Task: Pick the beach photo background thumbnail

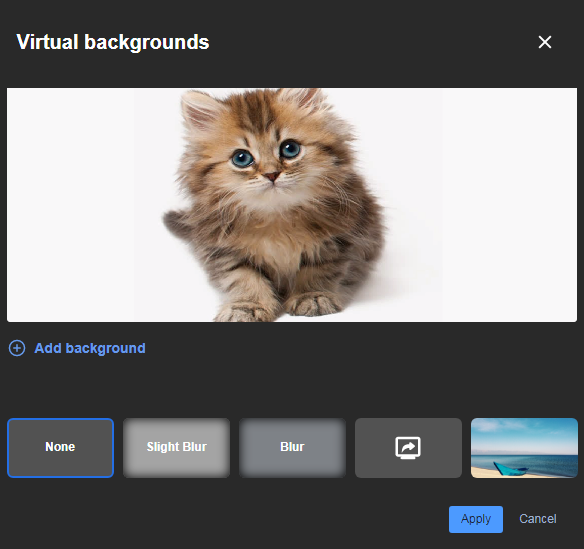Action: [x=524, y=448]
